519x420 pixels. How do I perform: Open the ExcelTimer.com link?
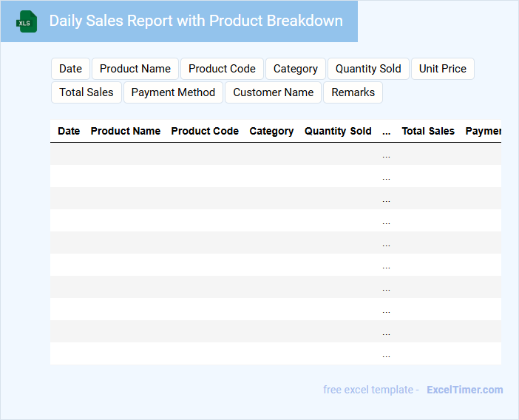click(x=464, y=390)
